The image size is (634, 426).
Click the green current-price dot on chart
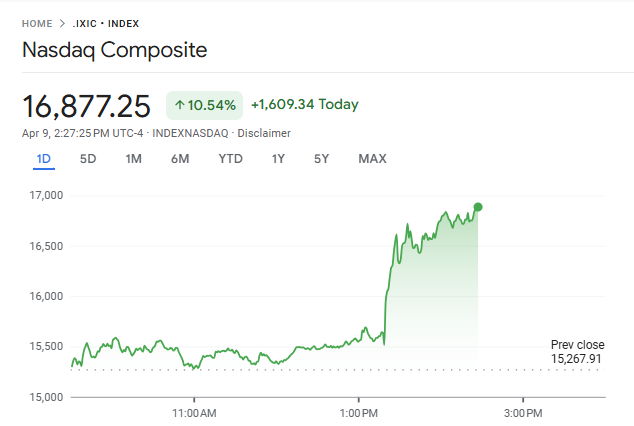click(478, 207)
